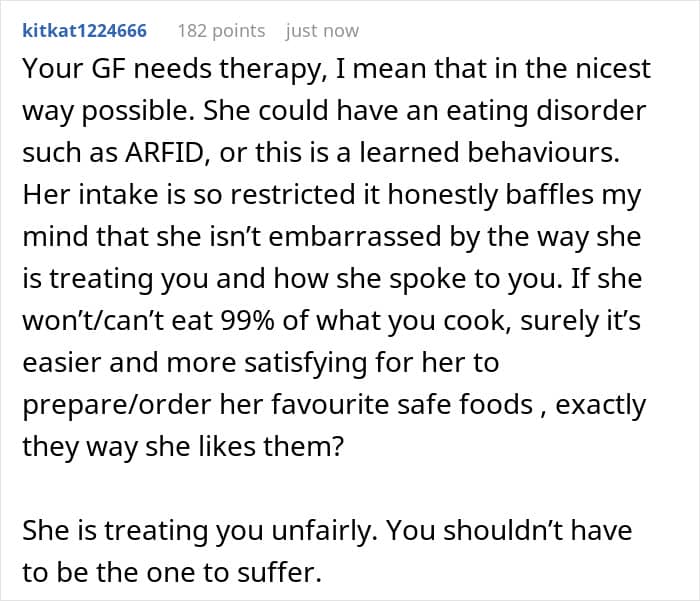
Task: Click the closing text 'to be the one to suffer.'
Action: point(172,573)
